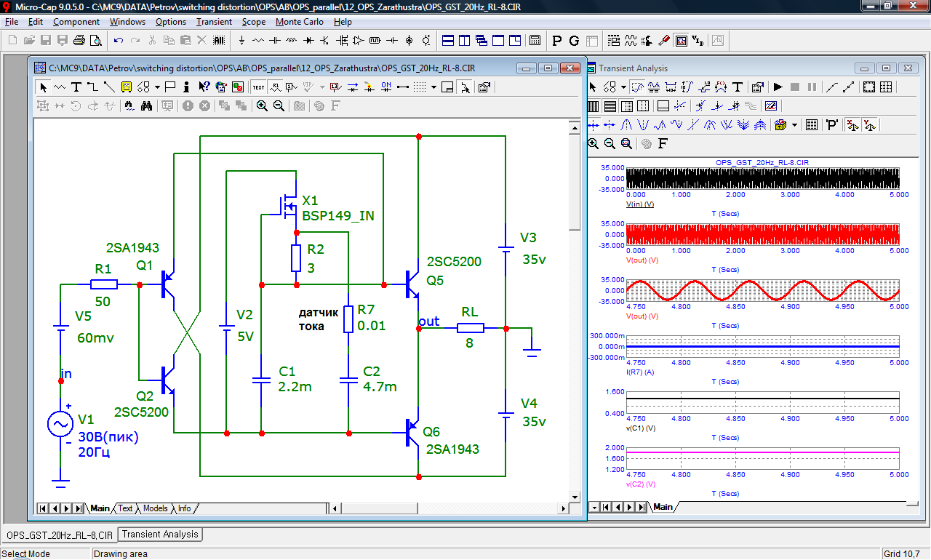Click the P probe toolbar icon
The height and width of the screenshot is (560, 931).
[x=557, y=40]
